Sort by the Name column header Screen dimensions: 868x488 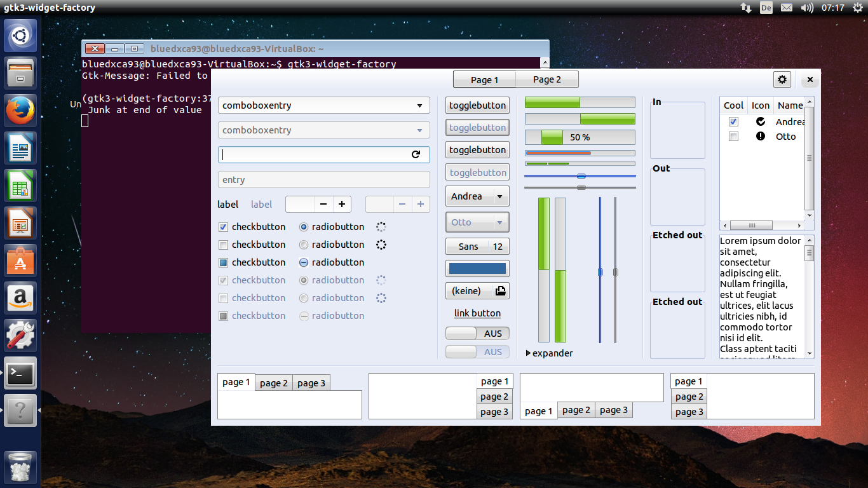tap(790, 105)
